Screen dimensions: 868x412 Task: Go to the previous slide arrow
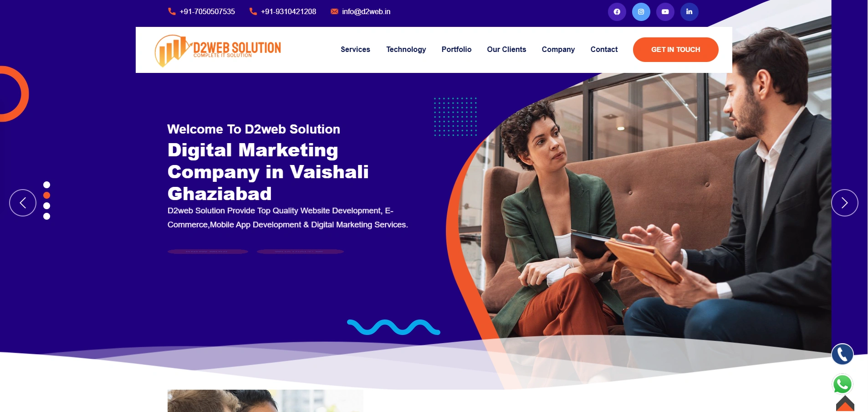pyautogui.click(x=23, y=203)
